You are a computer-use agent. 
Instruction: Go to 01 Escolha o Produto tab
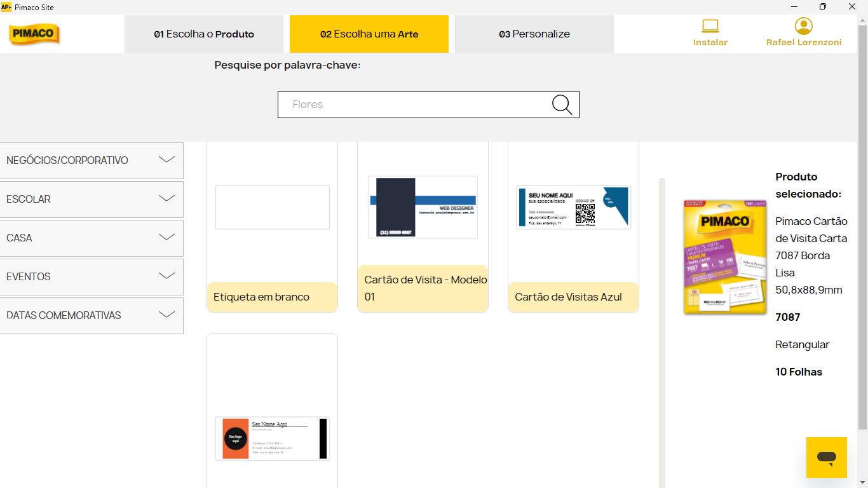pyautogui.click(x=204, y=34)
